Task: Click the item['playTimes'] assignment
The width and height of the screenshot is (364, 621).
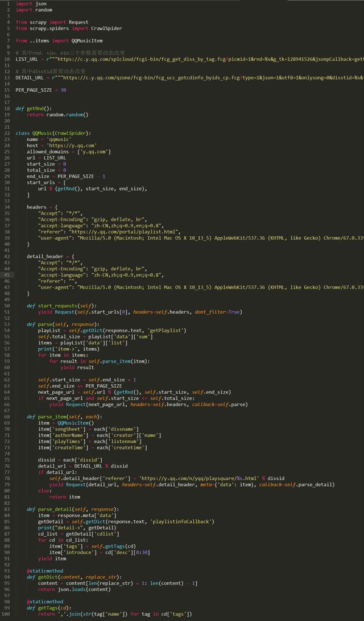Action: (90, 441)
